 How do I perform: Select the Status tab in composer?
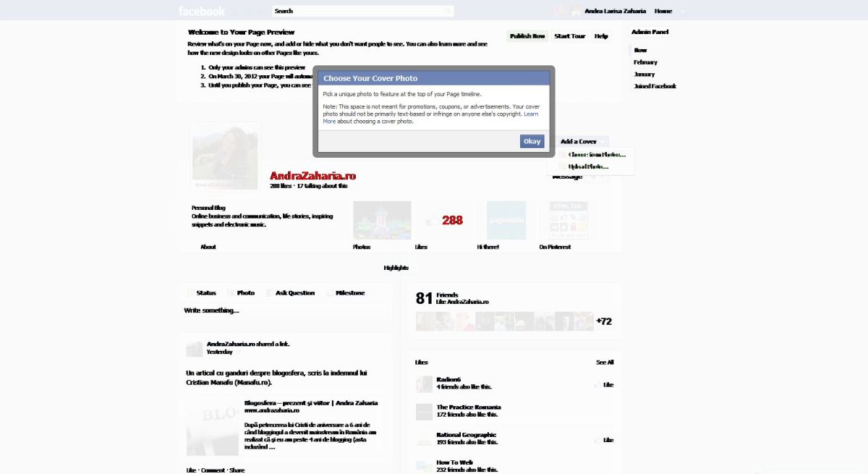pos(201,293)
